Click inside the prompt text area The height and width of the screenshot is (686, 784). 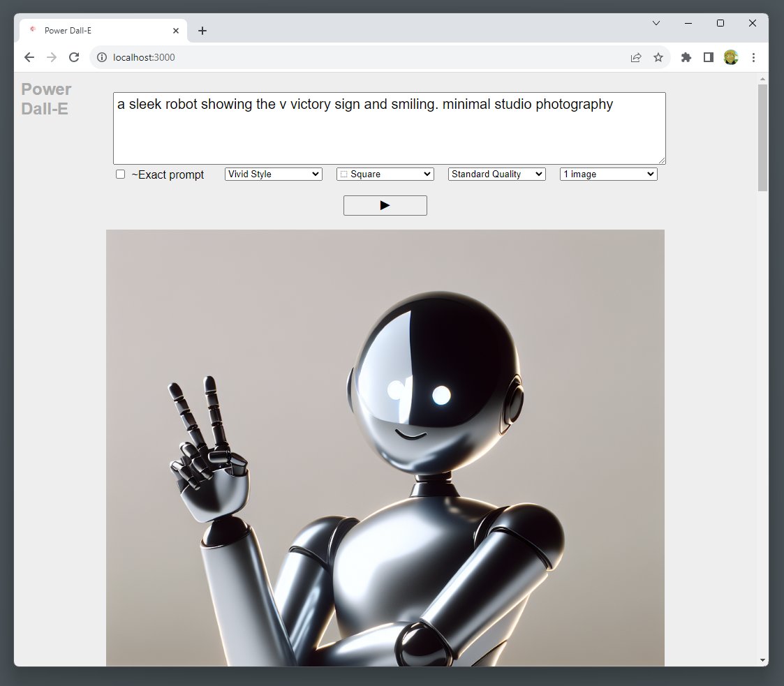click(388, 128)
